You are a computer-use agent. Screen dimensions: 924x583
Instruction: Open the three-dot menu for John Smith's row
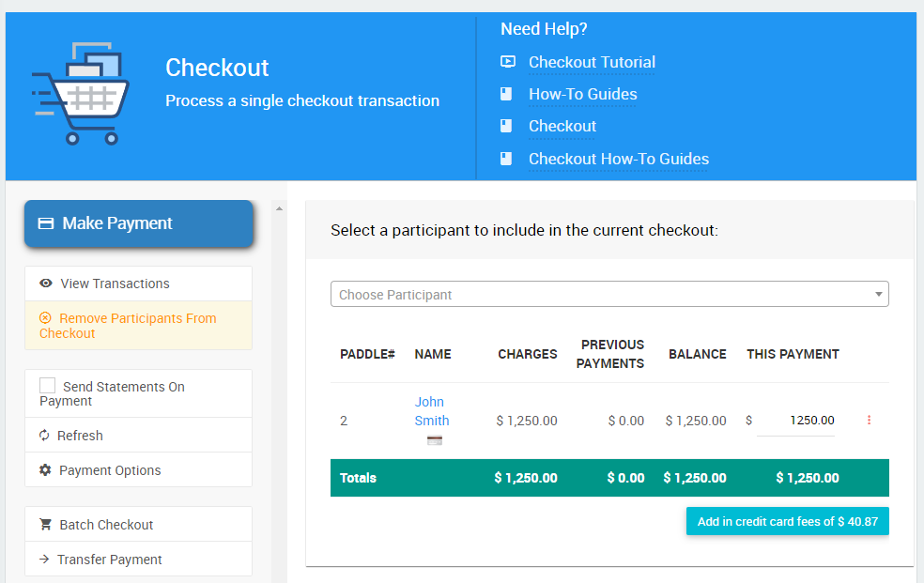869,421
